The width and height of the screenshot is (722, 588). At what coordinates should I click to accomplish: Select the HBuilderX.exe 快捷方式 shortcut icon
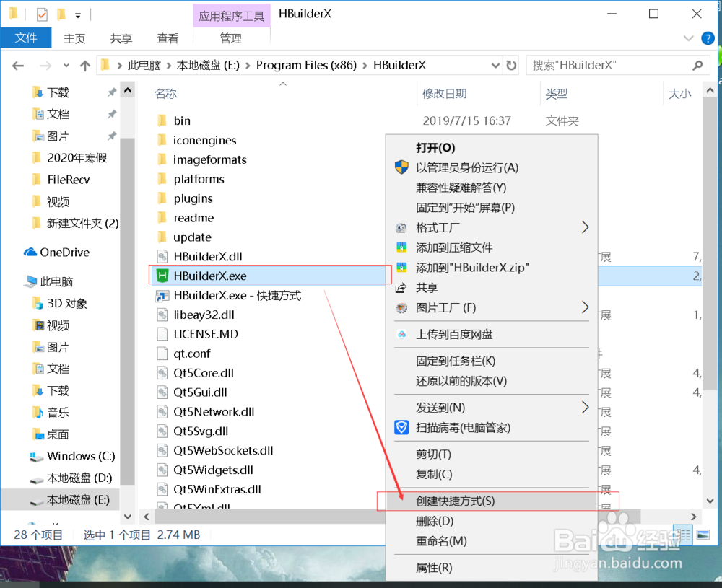(162, 295)
